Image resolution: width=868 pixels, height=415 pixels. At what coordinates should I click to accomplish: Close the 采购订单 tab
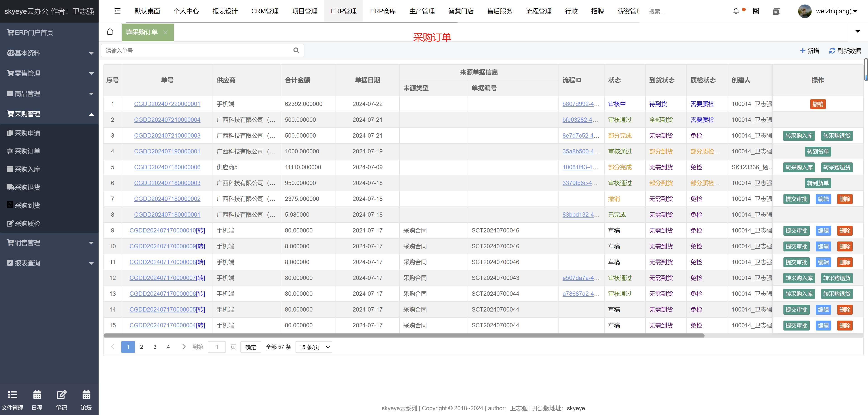click(166, 32)
